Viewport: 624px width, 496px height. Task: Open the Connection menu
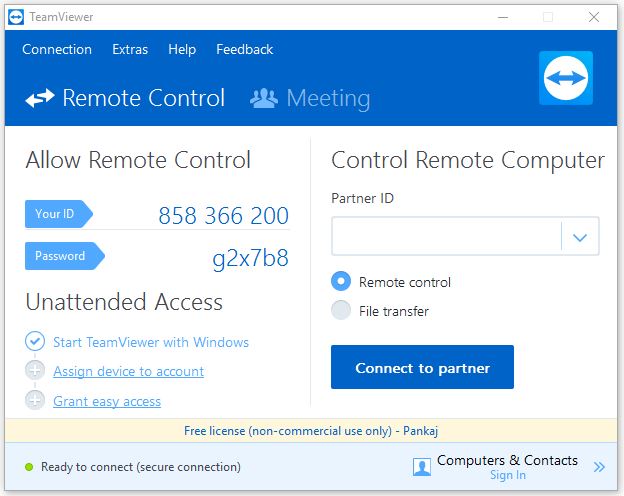click(57, 49)
